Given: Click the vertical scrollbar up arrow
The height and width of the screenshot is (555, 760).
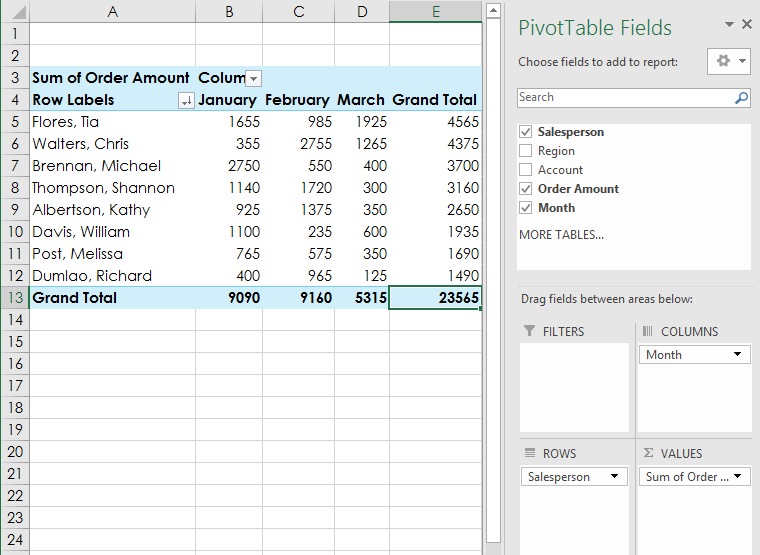Looking at the screenshot, I should coord(492,10).
